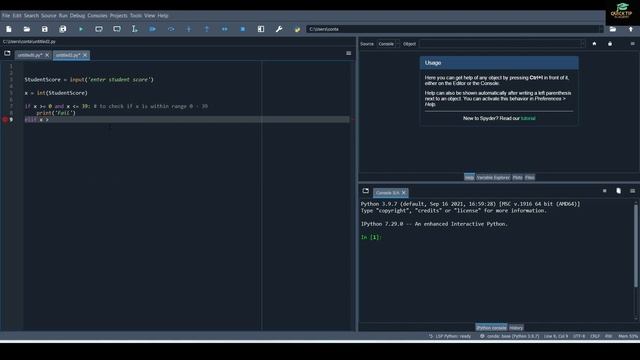Maximize the current pane
This screenshot has width=640, height=360.
(261, 29)
